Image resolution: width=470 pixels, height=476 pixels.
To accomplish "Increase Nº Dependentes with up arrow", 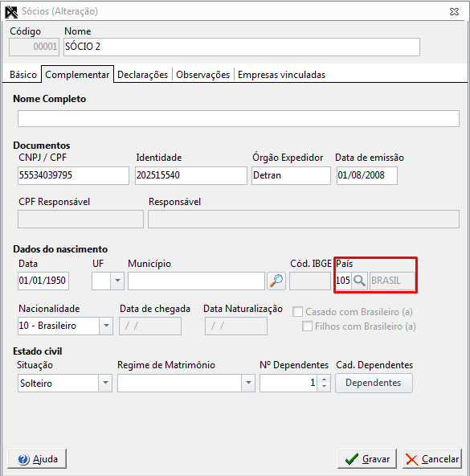I will tap(325, 380).
